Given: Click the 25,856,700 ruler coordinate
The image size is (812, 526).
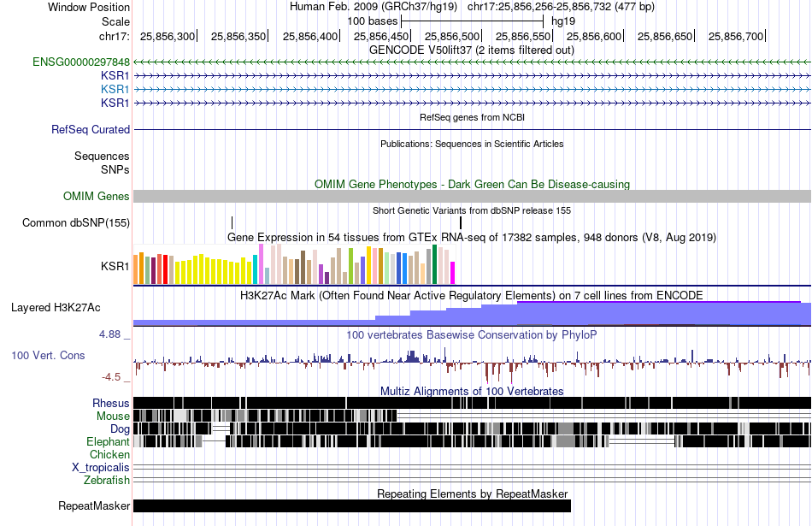Looking at the screenshot, I should coord(736,36).
